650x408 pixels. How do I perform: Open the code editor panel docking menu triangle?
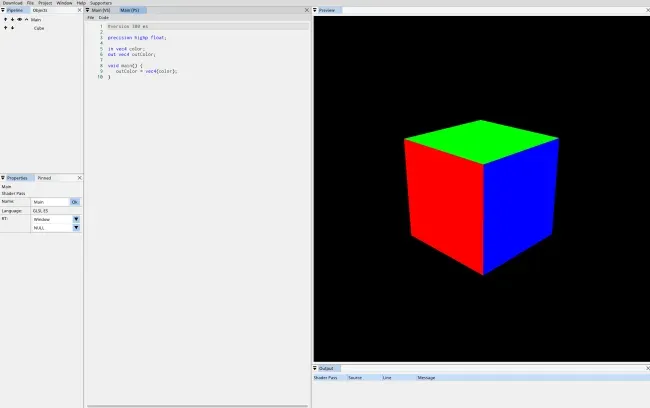pyautogui.click(x=87, y=10)
